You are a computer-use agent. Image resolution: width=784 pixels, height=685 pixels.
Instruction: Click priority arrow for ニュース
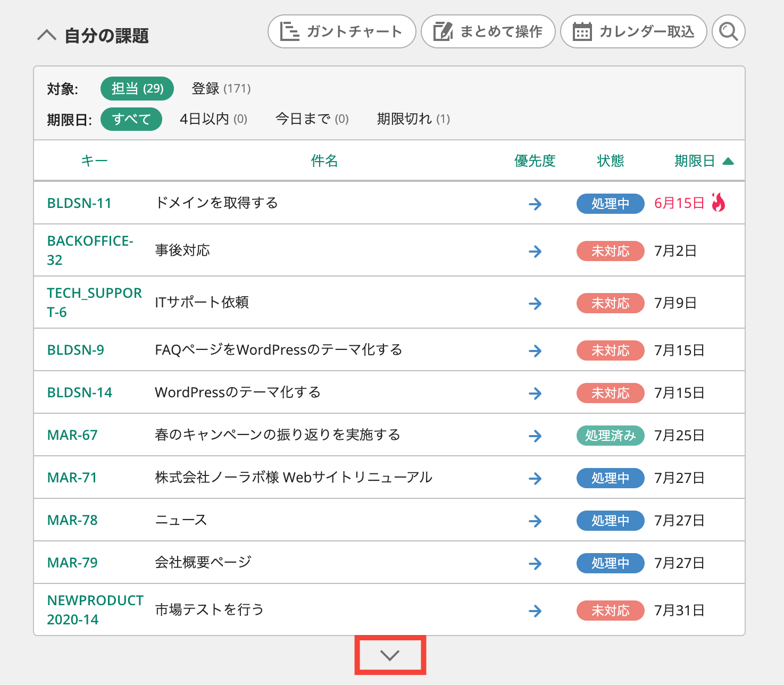coord(535,521)
